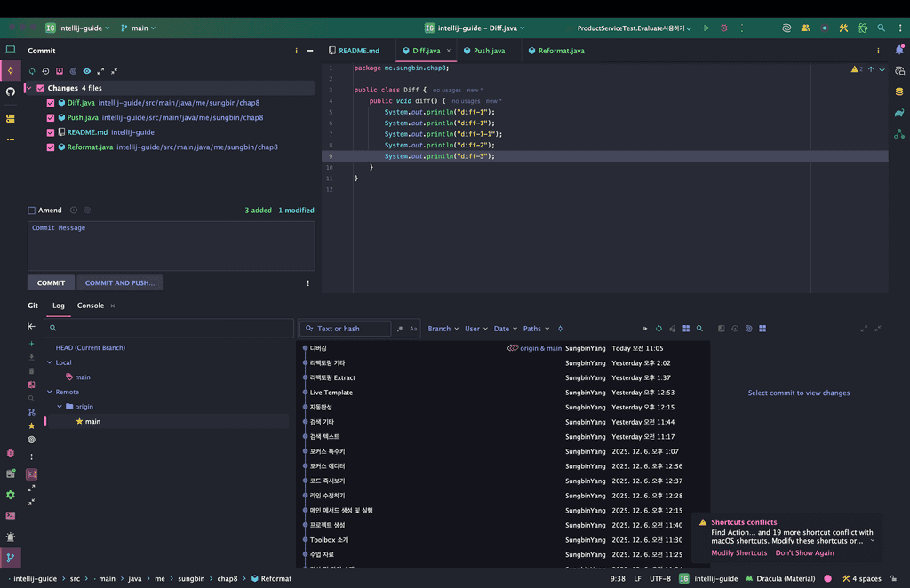This screenshot has width=910, height=588.
Task: Run the current configuration with the Run icon
Action: click(706, 28)
